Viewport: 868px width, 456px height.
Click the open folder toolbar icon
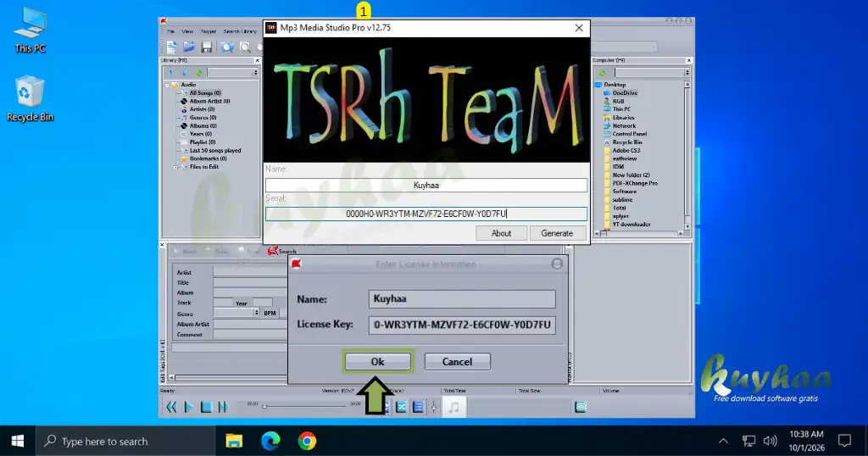[189, 47]
